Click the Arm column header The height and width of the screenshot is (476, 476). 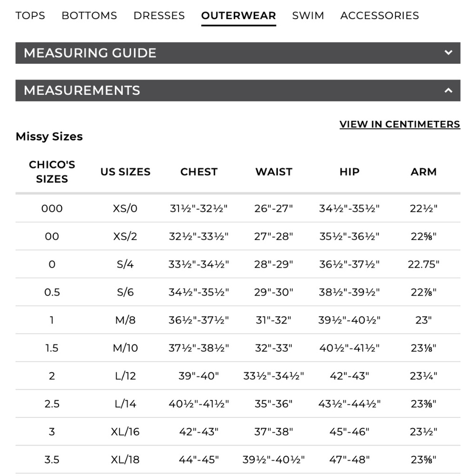423,172
